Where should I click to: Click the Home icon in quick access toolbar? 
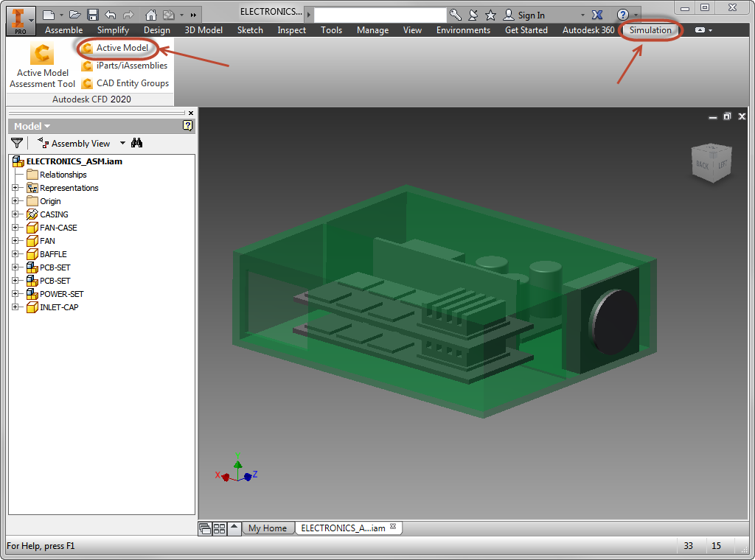pyautogui.click(x=150, y=15)
